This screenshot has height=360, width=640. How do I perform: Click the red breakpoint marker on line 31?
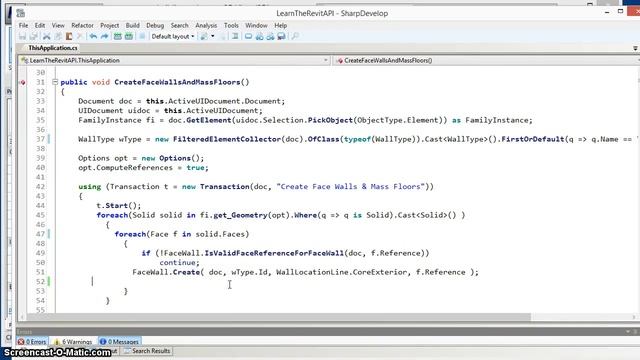click(22, 82)
